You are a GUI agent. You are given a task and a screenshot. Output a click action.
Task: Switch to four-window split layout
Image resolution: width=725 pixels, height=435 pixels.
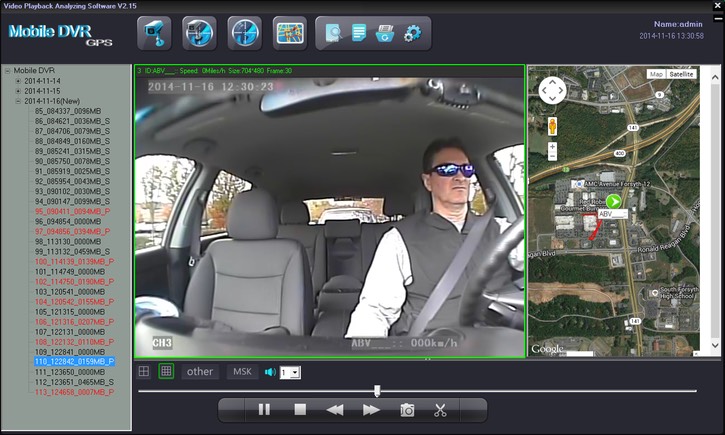click(x=144, y=372)
